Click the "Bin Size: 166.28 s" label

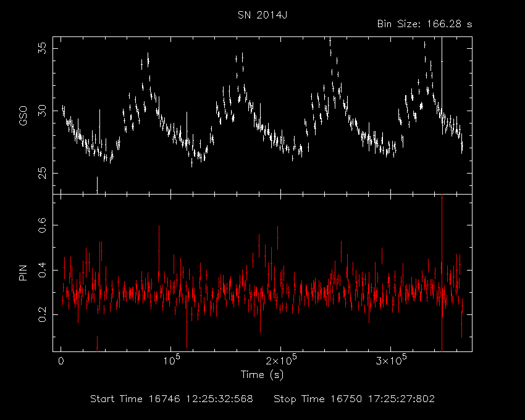click(x=424, y=24)
